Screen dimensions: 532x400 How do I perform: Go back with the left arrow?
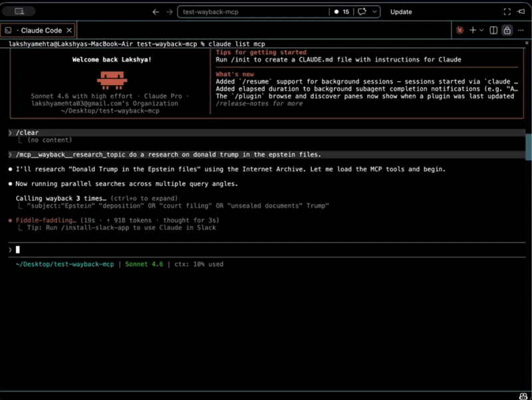(156, 12)
